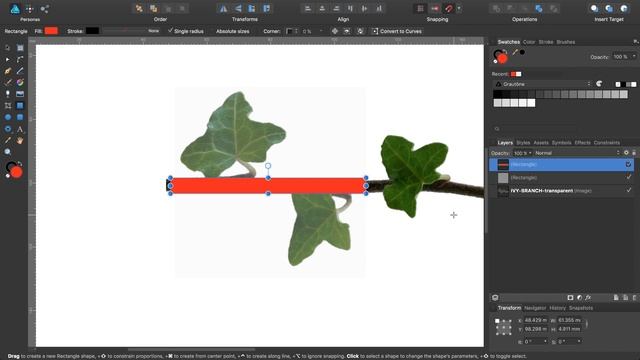The image size is (640, 360).
Task: Click the third alignment icon in Align
Action: click(336, 8)
